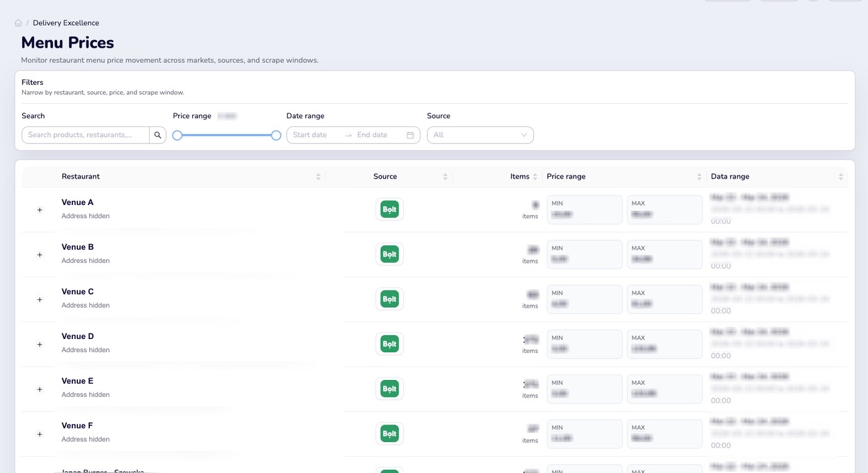Open the calendar icon in date range
Viewport: 868px width, 473px height.
pyautogui.click(x=410, y=135)
